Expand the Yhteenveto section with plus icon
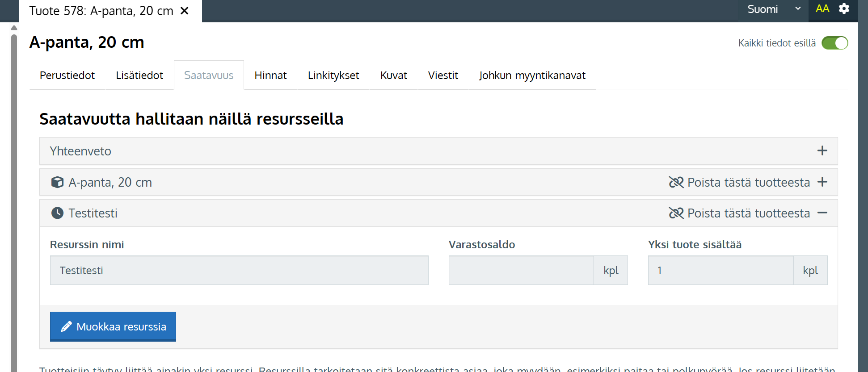868x372 pixels. coord(822,151)
